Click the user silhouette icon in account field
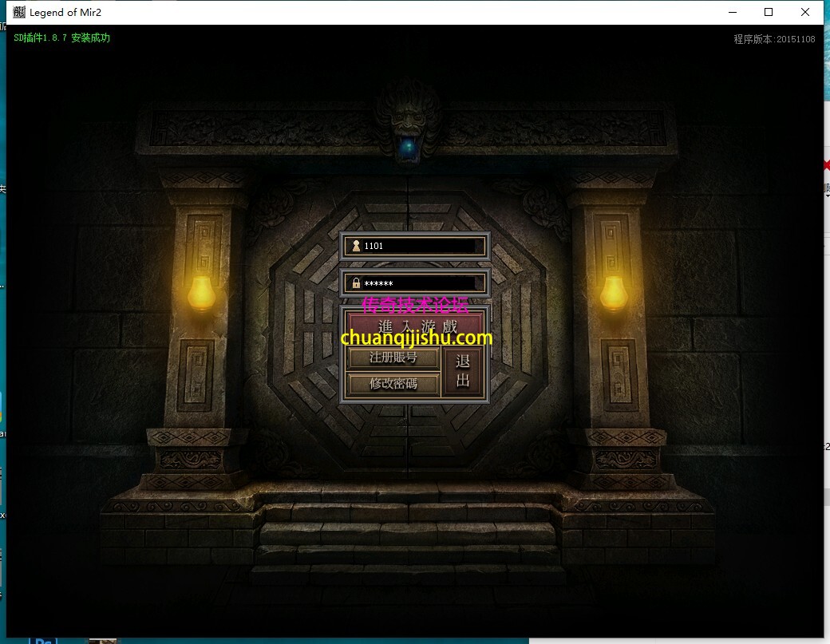The width and height of the screenshot is (830, 644). [356, 246]
